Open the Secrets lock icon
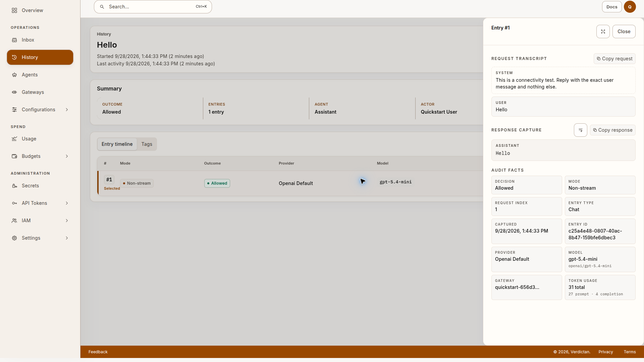 tap(14, 186)
